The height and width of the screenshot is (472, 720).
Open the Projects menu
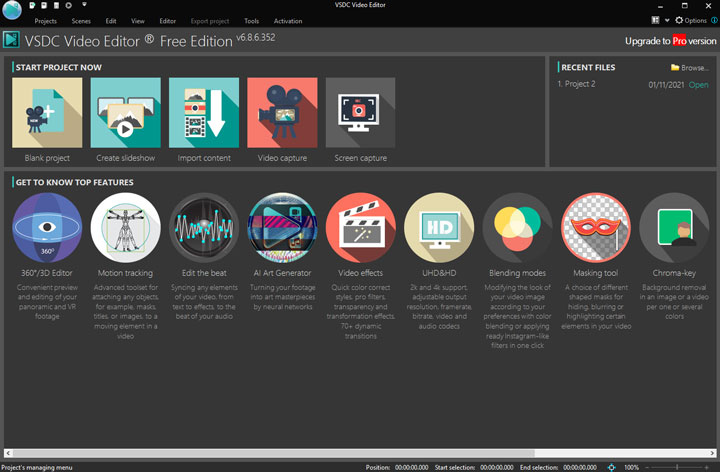coord(45,21)
